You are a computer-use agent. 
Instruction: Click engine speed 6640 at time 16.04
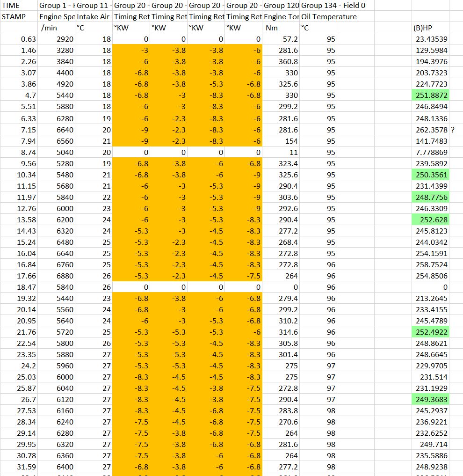(57, 254)
